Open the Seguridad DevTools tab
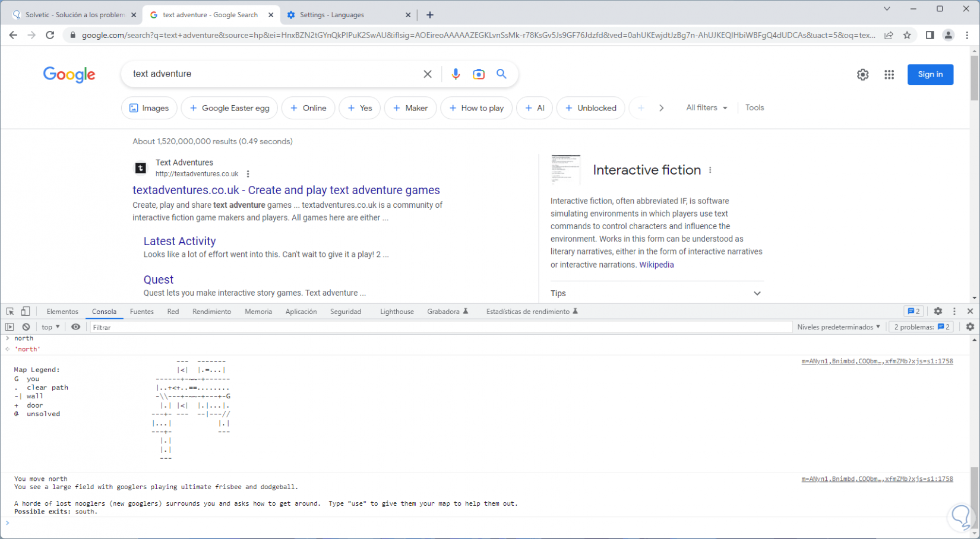This screenshot has width=980, height=539. [346, 312]
